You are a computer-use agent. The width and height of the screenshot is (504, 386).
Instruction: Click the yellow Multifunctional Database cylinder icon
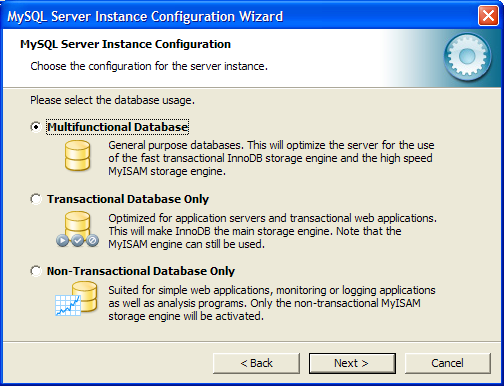(x=78, y=155)
